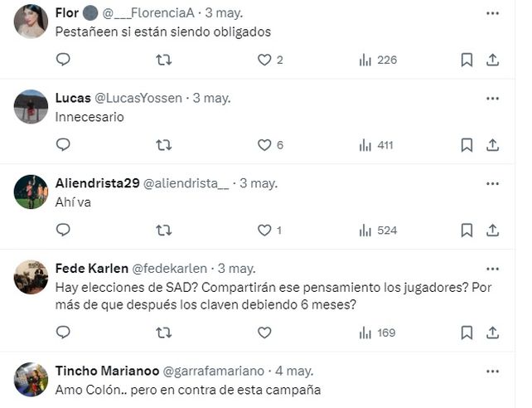Retweet Flor's post
Screen dimensions: 532x408
(164, 60)
